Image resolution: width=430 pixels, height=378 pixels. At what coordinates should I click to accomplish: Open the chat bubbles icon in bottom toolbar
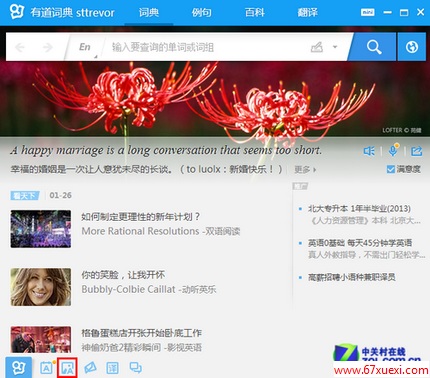[x=135, y=368]
